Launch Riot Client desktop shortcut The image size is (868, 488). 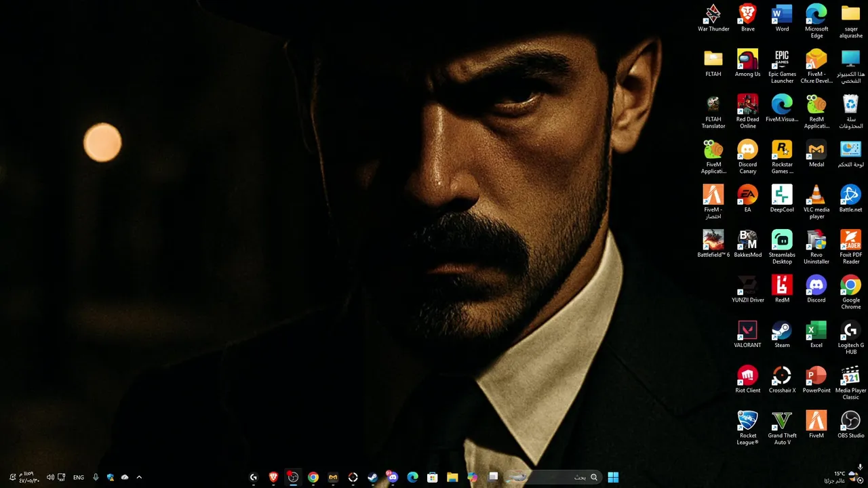point(748,380)
